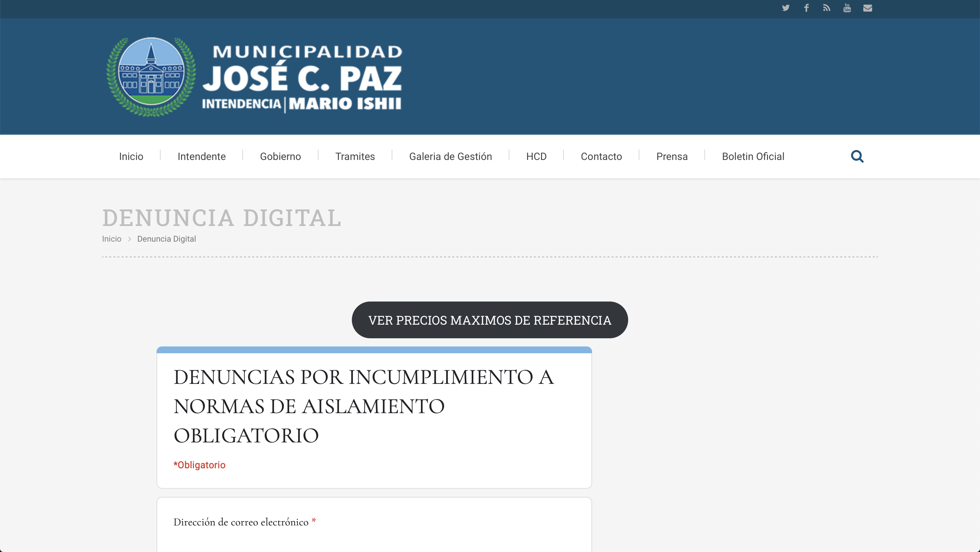Open Galeria de Gestión menu item
Screen dimensions: 980x552
[x=451, y=156]
